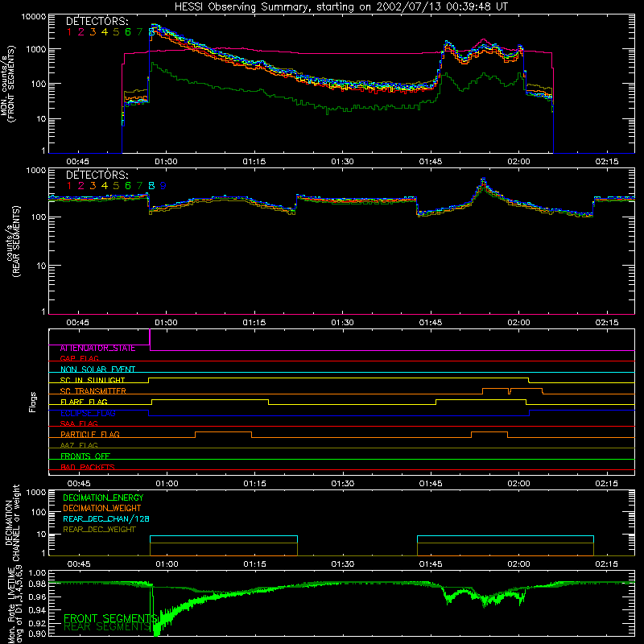Click REAR SEGMENTS label in livetime panel

click(x=107, y=627)
